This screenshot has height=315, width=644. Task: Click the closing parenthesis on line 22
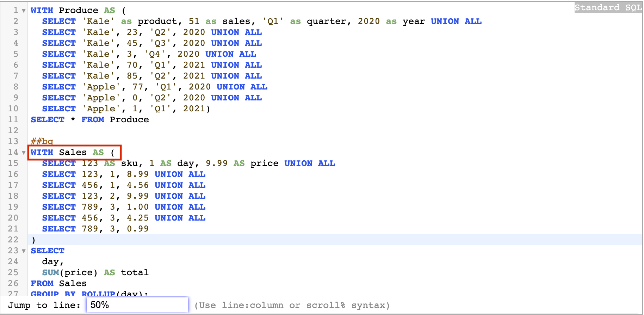coord(33,240)
